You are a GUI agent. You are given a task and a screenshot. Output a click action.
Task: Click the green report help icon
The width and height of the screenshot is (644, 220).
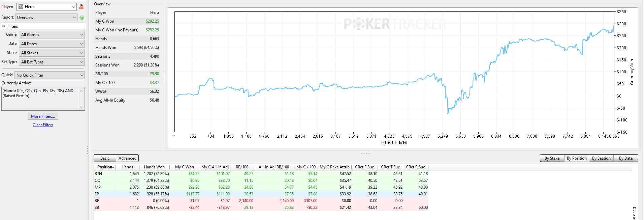point(82,18)
